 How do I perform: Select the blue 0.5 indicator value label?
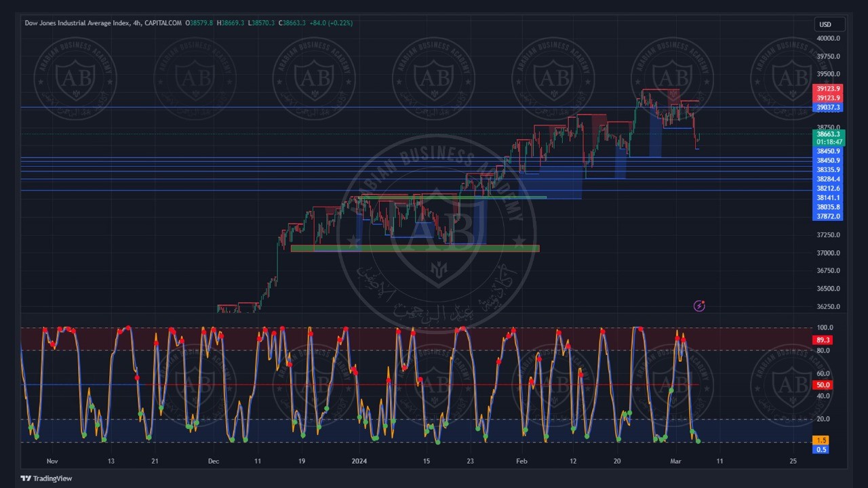(x=822, y=449)
